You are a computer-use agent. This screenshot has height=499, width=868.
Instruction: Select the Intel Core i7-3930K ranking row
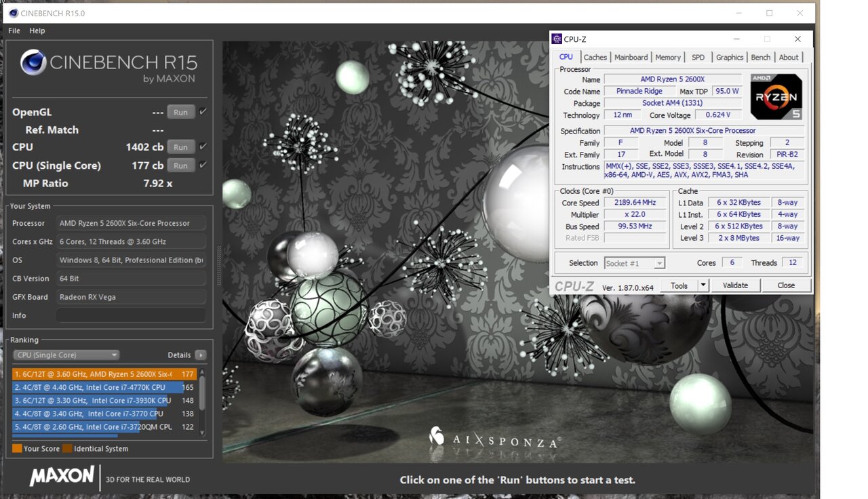click(104, 400)
